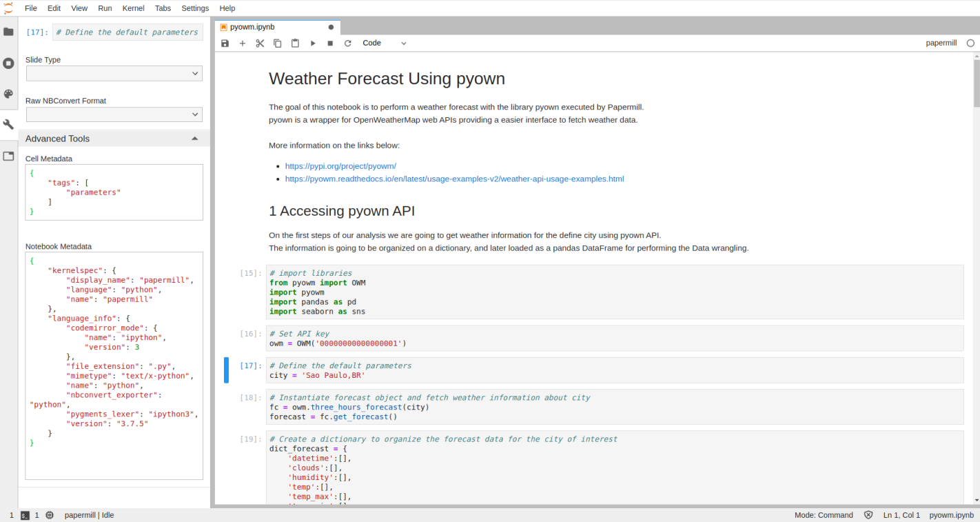Open the pypi.org pyowm project link
Image resolution: width=980 pixels, height=522 pixels.
tap(340, 165)
